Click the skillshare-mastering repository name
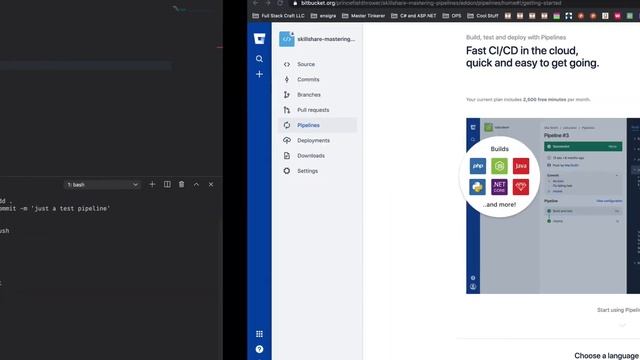This screenshot has width=640, height=360. [x=326, y=39]
